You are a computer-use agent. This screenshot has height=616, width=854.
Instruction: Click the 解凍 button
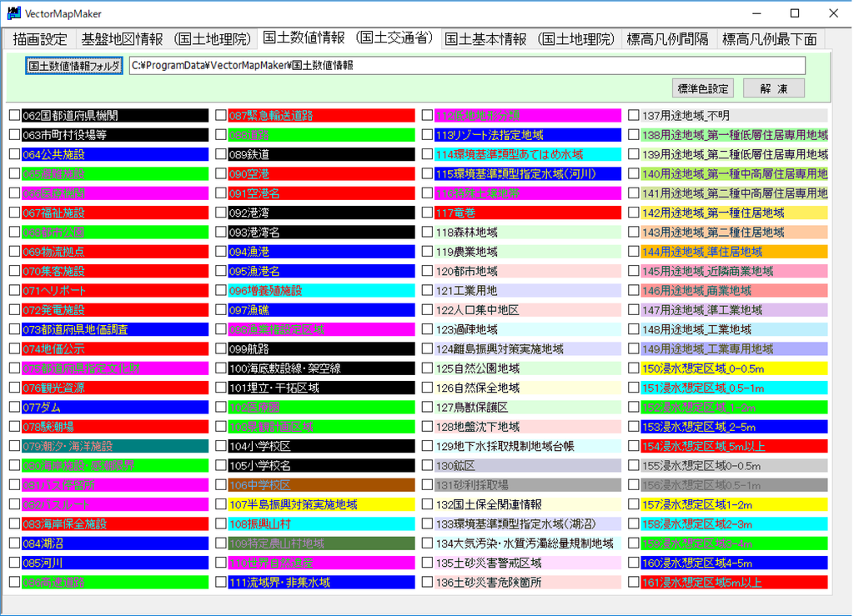pos(775,88)
